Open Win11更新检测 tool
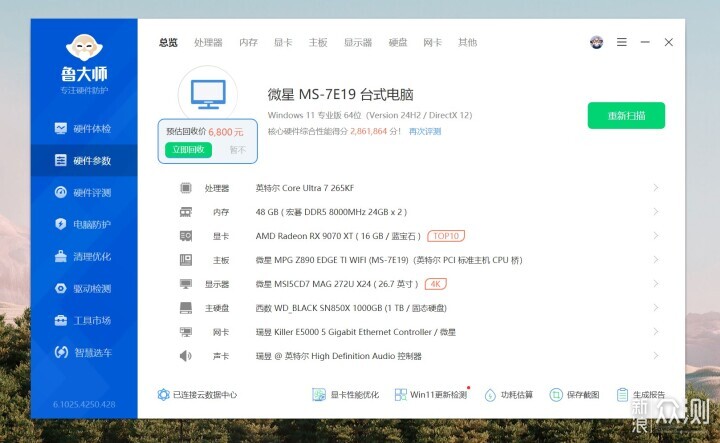This screenshot has width=720, height=443. 431,395
